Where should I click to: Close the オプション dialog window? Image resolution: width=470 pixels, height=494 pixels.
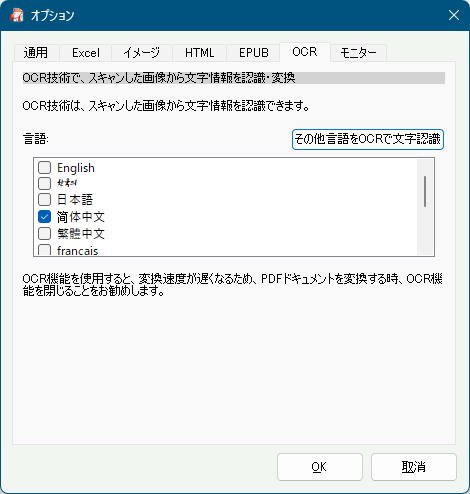pos(454,15)
